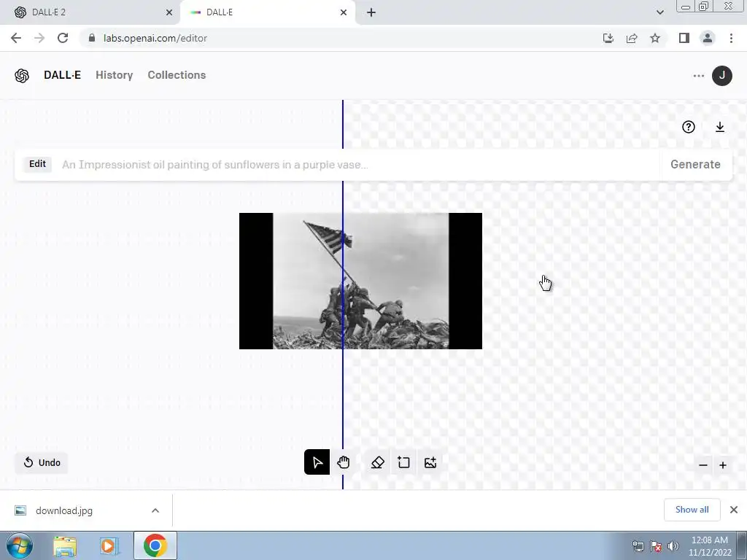
Task: Reload the page
Action: point(63,38)
